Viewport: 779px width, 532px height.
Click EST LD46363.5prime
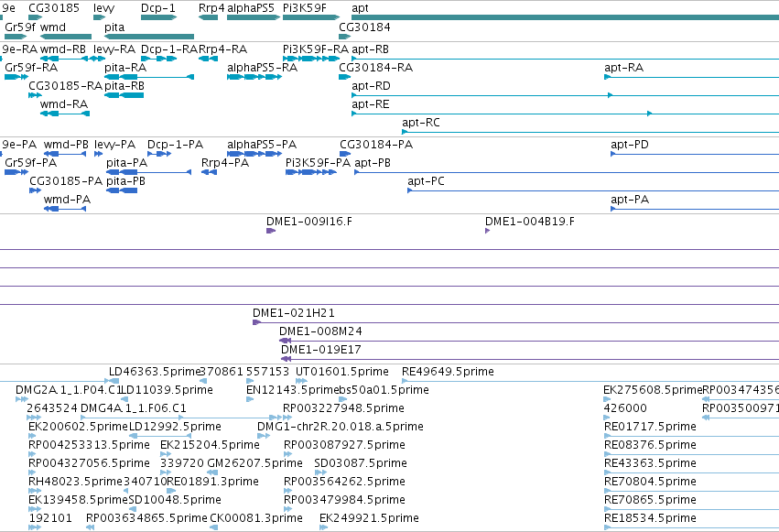coord(154,372)
